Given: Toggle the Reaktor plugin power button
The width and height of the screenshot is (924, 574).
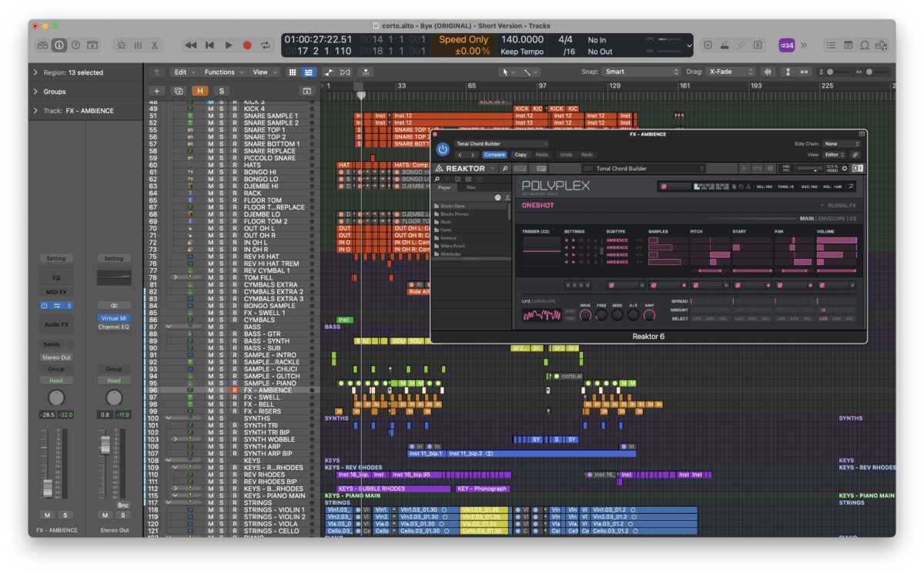Looking at the screenshot, I should point(443,149).
